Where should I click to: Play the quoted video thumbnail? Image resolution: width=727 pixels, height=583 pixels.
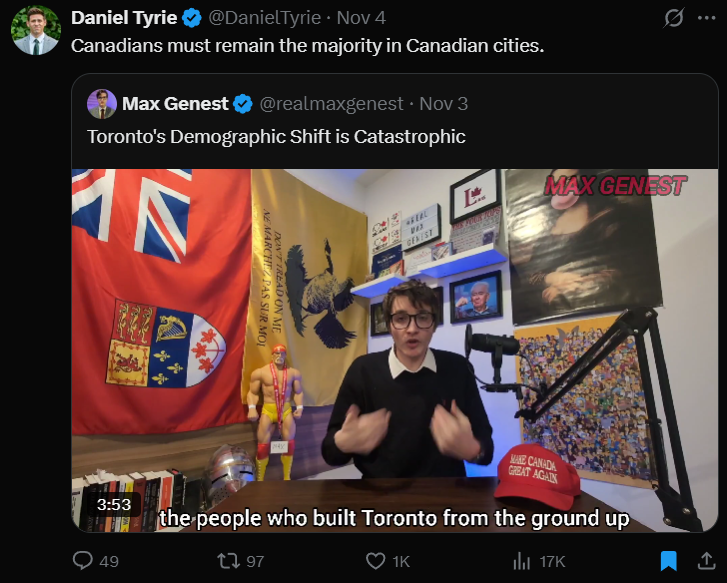395,350
